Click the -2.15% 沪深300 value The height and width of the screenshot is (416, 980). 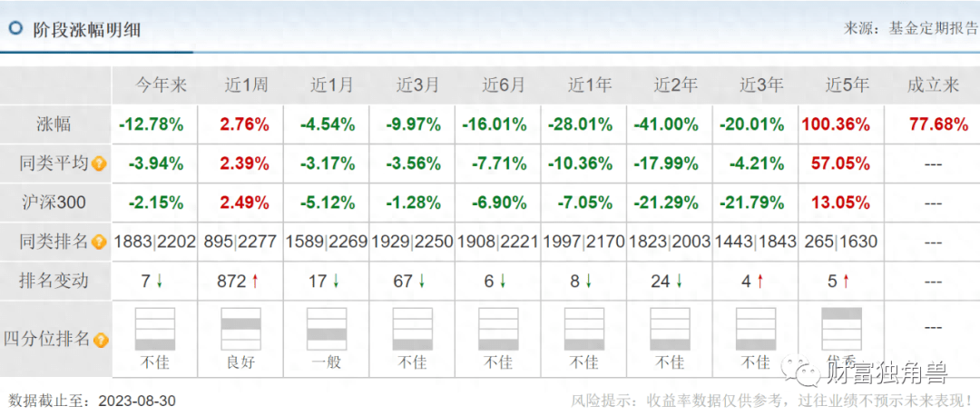click(156, 203)
